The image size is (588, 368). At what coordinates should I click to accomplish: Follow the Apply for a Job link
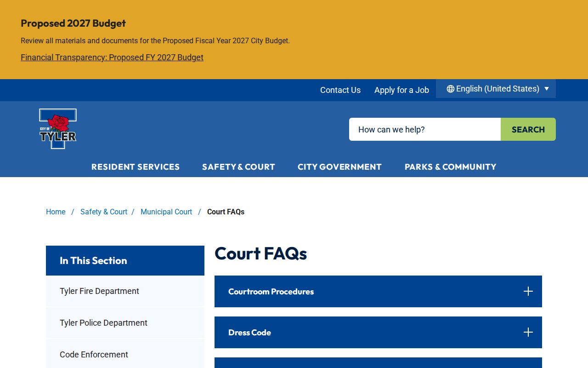coord(401,90)
